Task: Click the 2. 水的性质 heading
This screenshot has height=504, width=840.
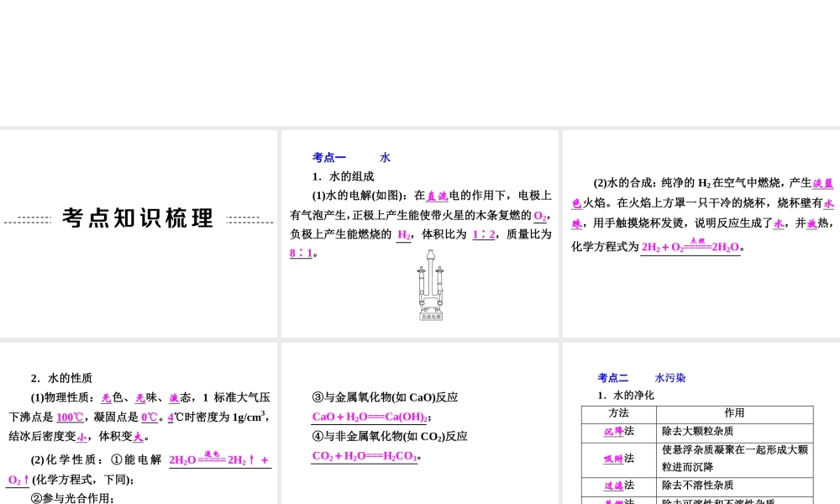Action: 61,378
